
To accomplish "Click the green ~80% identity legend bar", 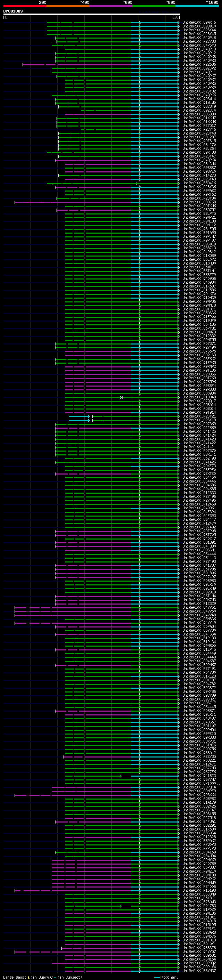I will (154, 6).
